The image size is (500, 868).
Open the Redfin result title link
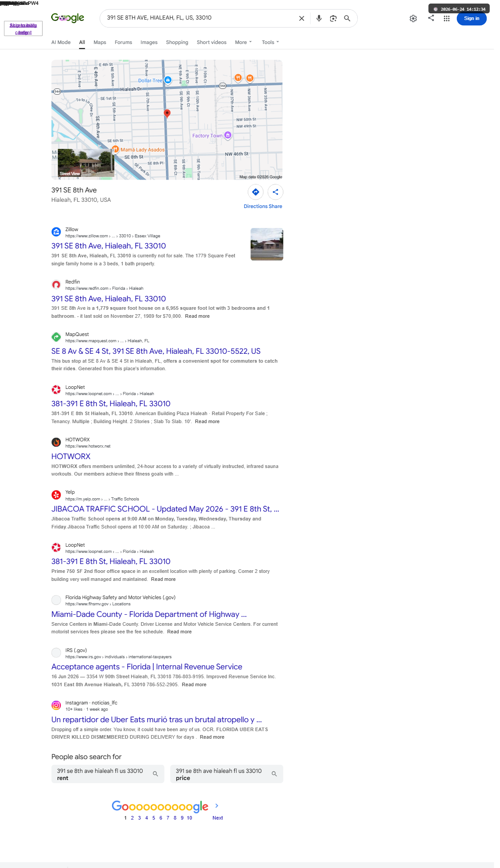pos(109,299)
